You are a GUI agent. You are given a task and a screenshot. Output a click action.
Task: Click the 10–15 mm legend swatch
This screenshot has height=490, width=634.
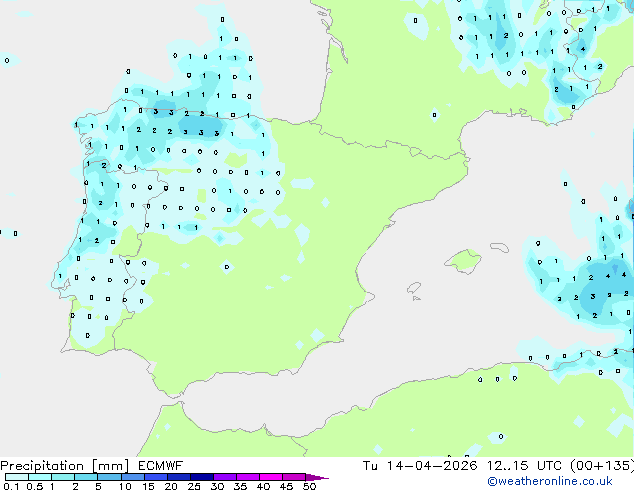click(x=132, y=477)
